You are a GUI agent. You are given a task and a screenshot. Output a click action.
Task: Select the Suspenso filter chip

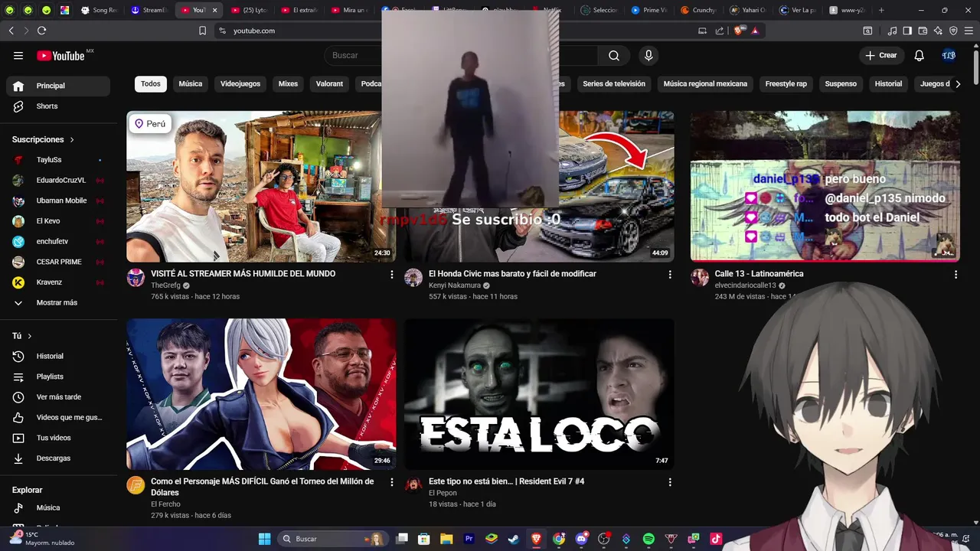841,83
